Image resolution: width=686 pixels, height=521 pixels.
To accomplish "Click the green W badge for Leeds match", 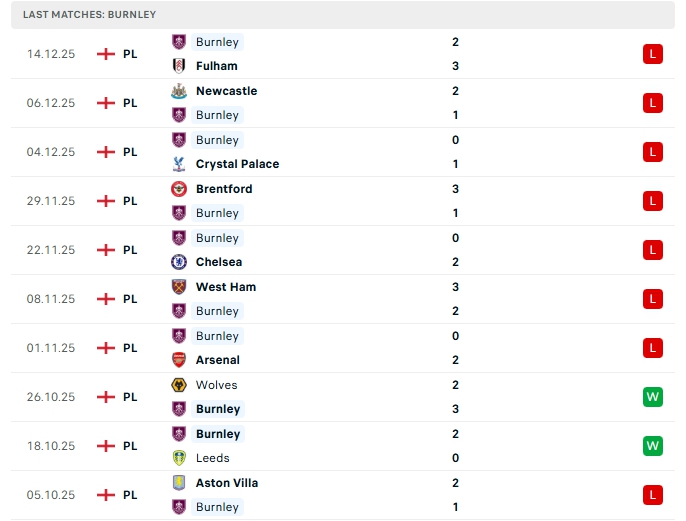I will click(653, 446).
